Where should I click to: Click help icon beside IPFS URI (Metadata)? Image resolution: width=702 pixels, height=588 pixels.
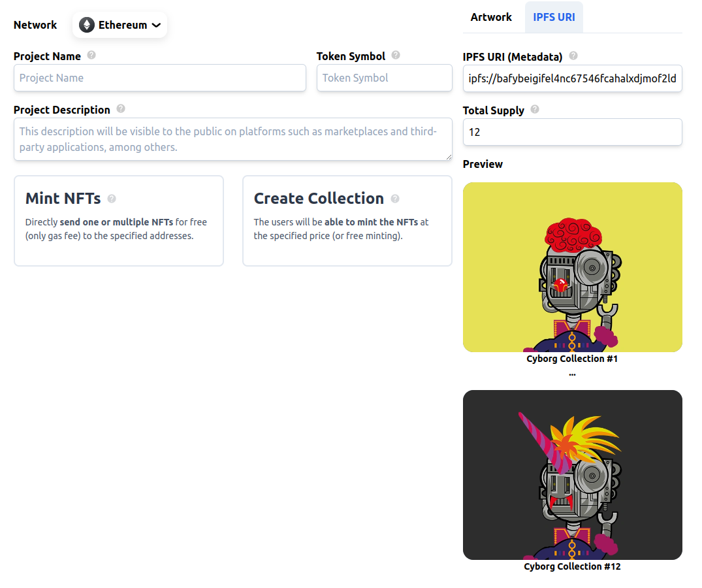[573, 56]
